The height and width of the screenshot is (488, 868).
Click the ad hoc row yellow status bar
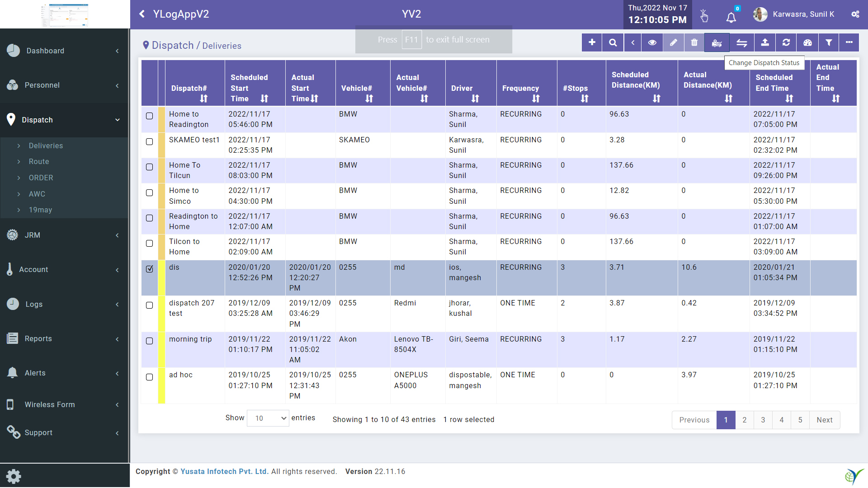click(x=161, y=385)
